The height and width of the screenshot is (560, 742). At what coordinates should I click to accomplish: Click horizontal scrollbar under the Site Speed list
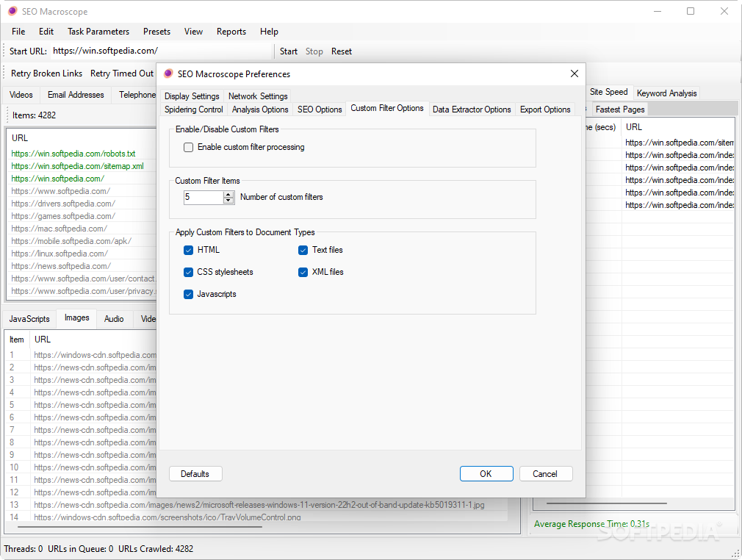(606, 503)
